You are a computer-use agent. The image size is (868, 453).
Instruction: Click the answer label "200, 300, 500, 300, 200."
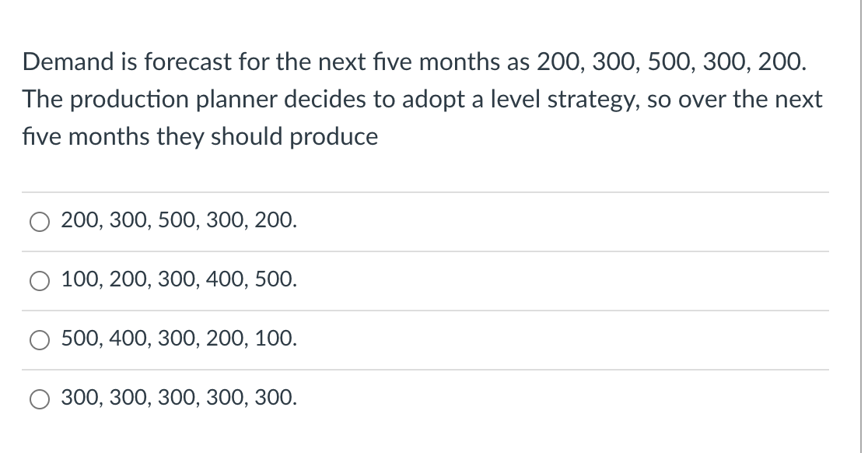click(x=178, y=220)
